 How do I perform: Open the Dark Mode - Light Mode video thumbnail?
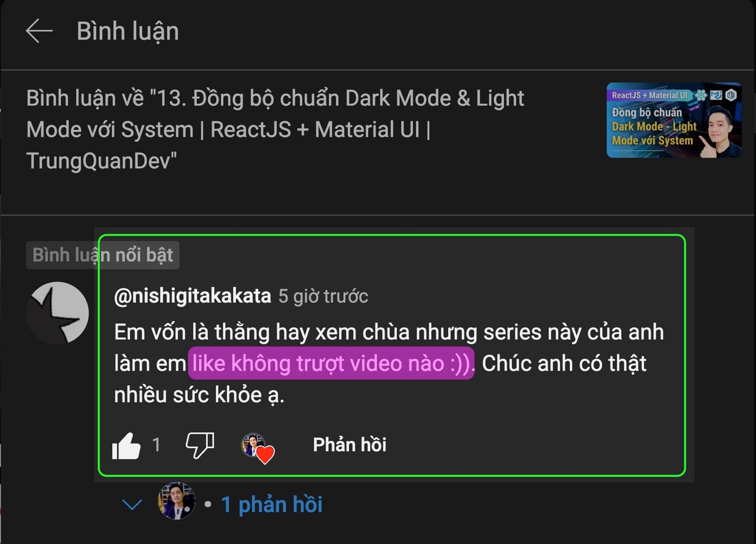(x=674, y=120)
